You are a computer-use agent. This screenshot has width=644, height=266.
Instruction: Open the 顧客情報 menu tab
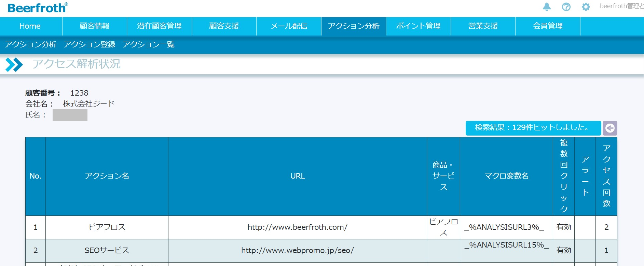95,26
